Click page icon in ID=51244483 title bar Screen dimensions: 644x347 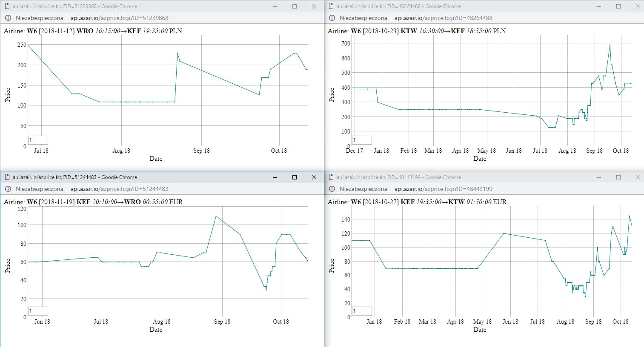click(7, 177)
